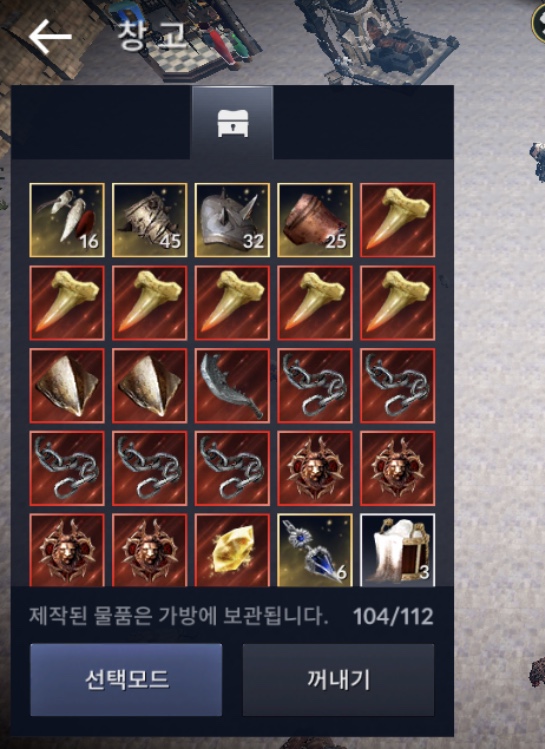
Task: Go back using the white arrow
Action: pyautogui.click(x=50, y=37)
